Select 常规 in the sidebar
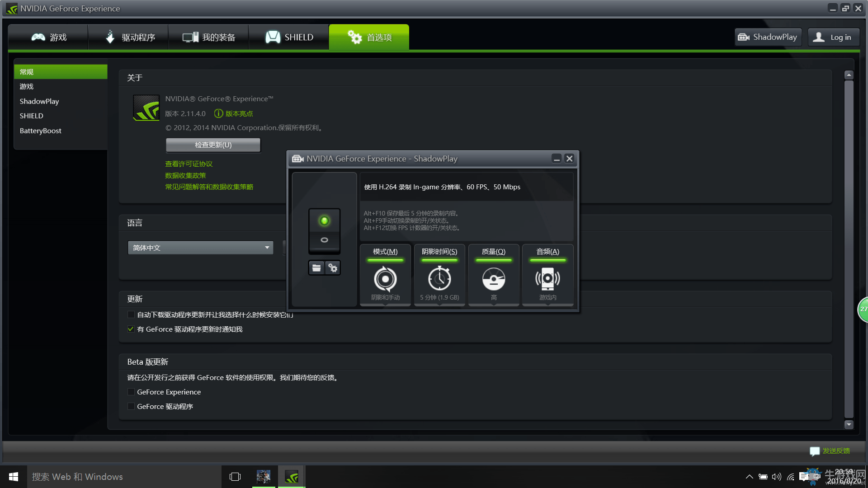Screen dimensions: 868x488 coord(61,72)
